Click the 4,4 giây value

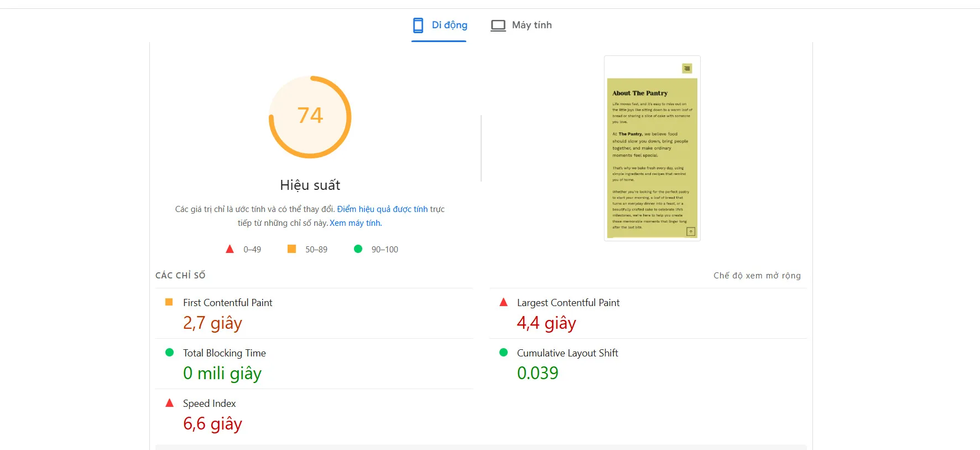tap(546, 323)
